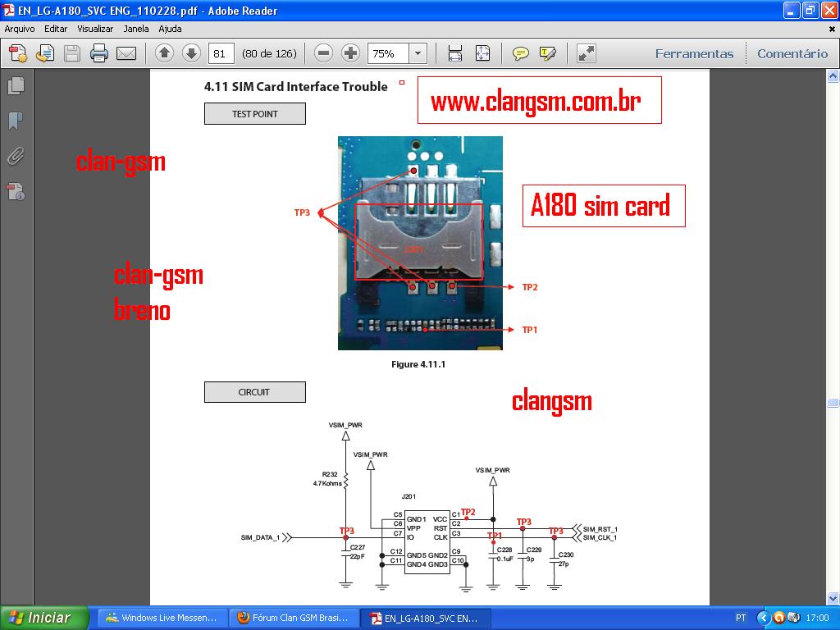840x630 pixels.
Task: Click the Print file icon
Action: point(99,54)
